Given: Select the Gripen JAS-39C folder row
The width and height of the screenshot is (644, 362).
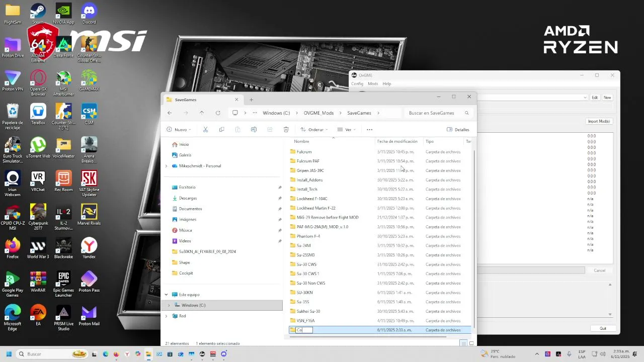Looking at the screenshot, I should [380, 170].
